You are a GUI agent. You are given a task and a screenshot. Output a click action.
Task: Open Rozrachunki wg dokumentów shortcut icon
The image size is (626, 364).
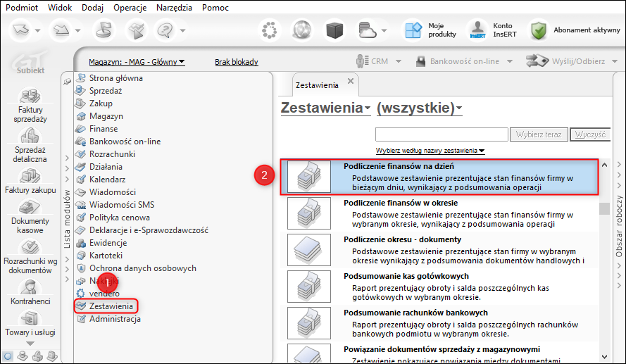[x=30, y=247]
